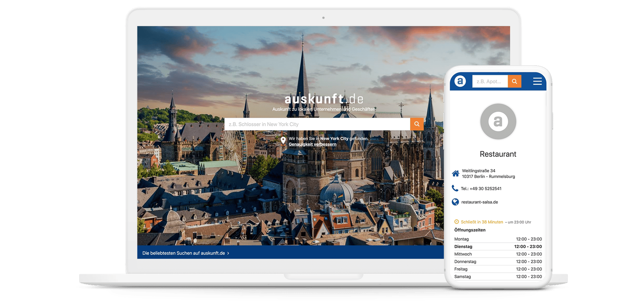Tap the orange clock icon beside closing notice
644x306 pixels.
(457, 222)
